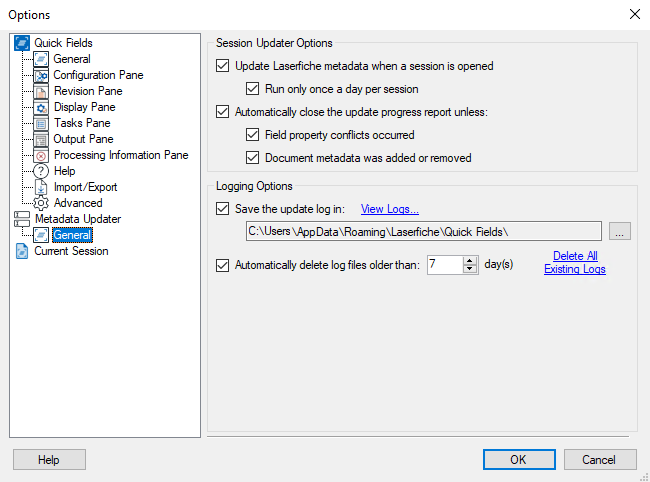Click the Import/Export icon
This screenshot has height=482, width=650.
point(41,187)
